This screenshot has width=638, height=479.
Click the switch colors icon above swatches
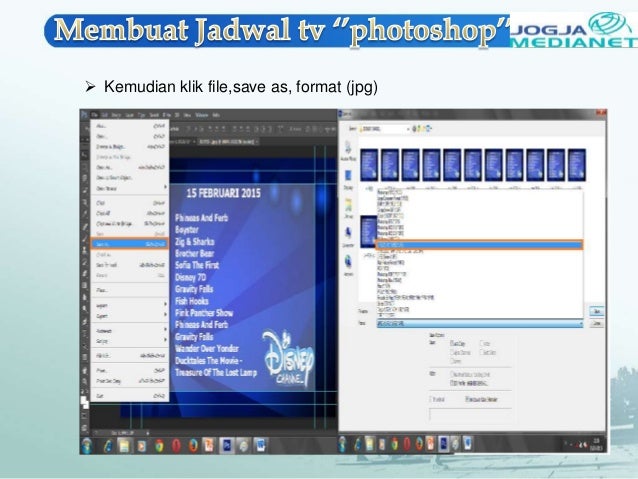(86, 393)
